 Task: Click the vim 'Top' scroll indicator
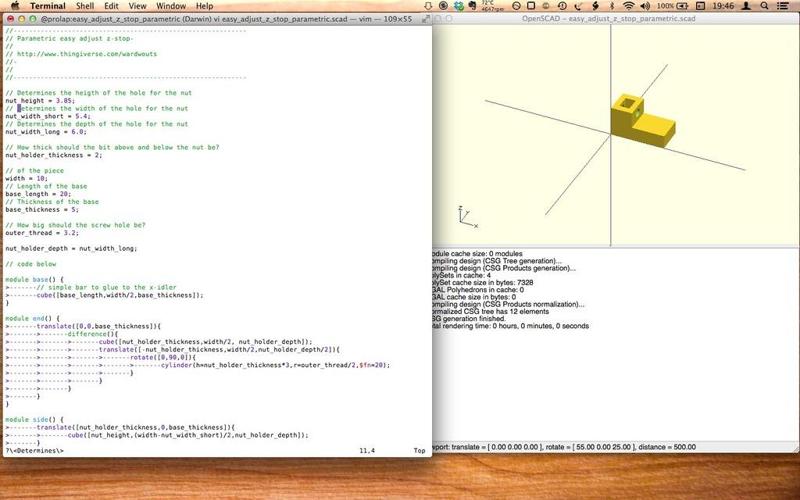tap(419, 451)
